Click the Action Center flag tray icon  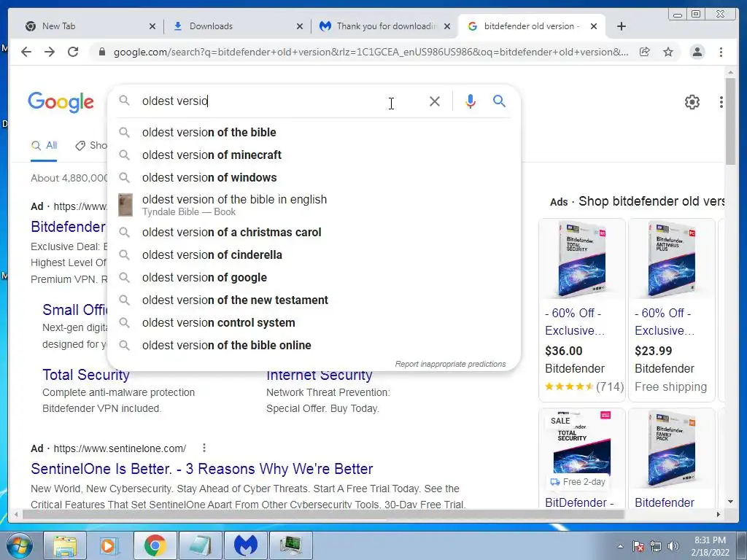pyautogui.click(x=638, y=546)
